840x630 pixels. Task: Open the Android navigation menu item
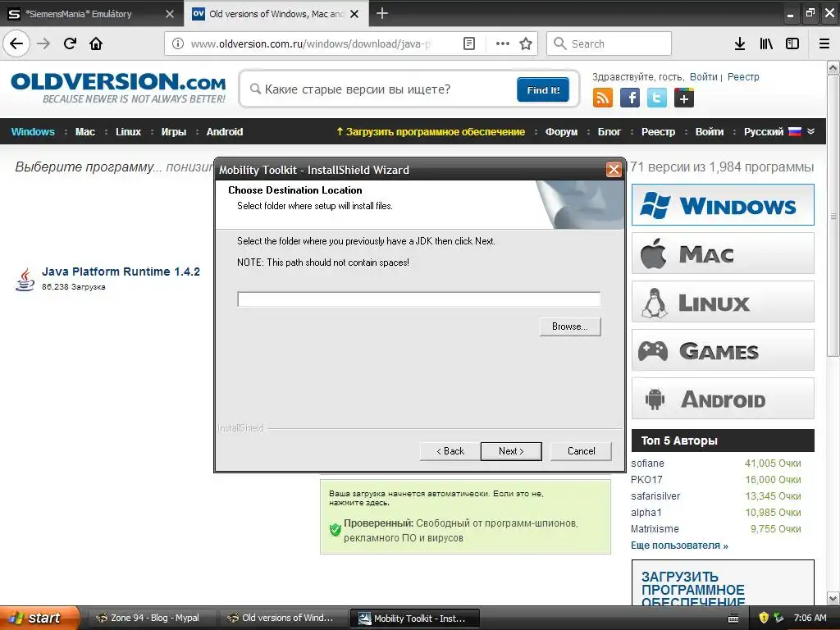tap(225, 132)
